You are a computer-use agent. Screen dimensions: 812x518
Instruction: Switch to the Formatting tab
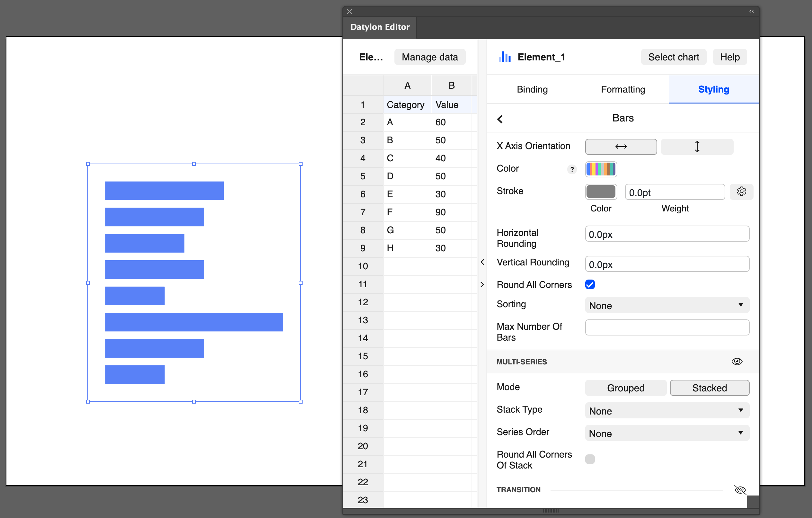622,89
